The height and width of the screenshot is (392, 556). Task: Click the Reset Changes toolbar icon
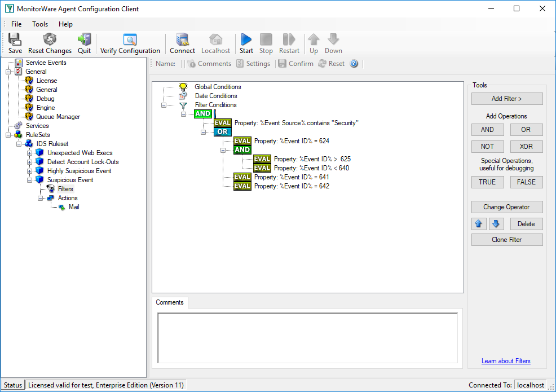[50, 43]
